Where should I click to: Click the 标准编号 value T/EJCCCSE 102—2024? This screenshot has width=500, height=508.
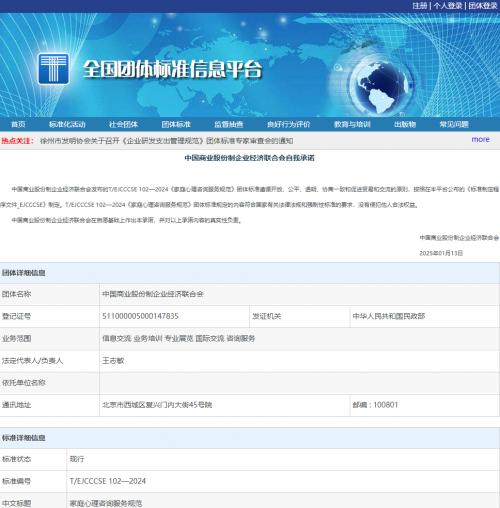tap(108, 481)
